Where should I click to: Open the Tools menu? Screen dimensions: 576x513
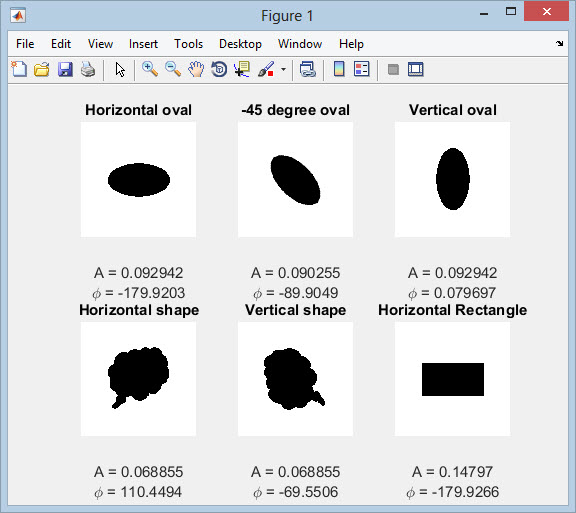click(x=188, y=44)
